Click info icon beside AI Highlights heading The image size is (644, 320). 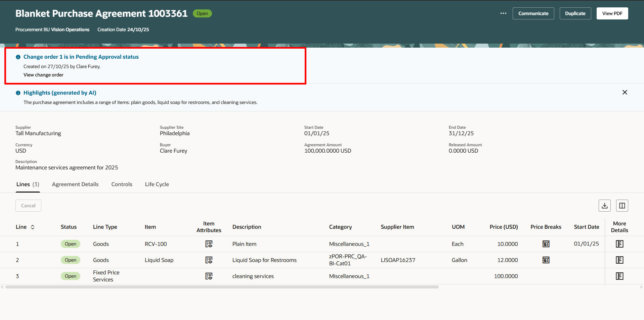pyautogui.click(x=18, y=93)
